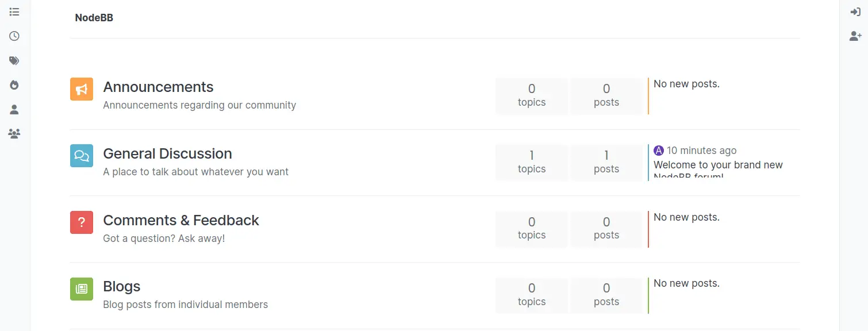Click the blue General Discussion chat icon
Image resolution: width=868 pixels, height=331 pixels.
point(82,156)
